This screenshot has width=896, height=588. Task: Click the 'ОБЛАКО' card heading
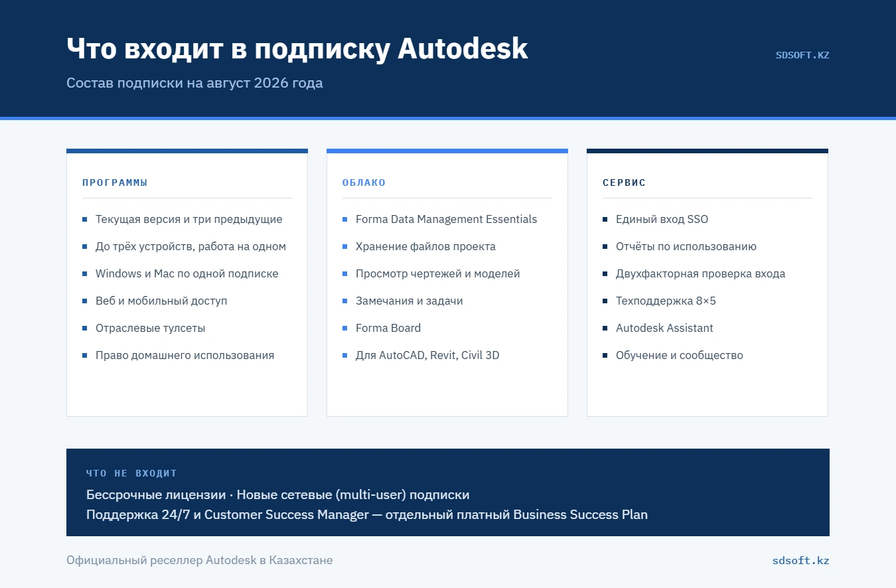coord(364,183)
